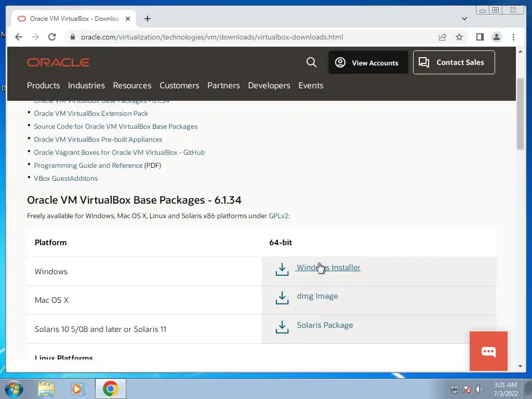
Task: Open Chrome side panel icon
Action: point(480,37)
